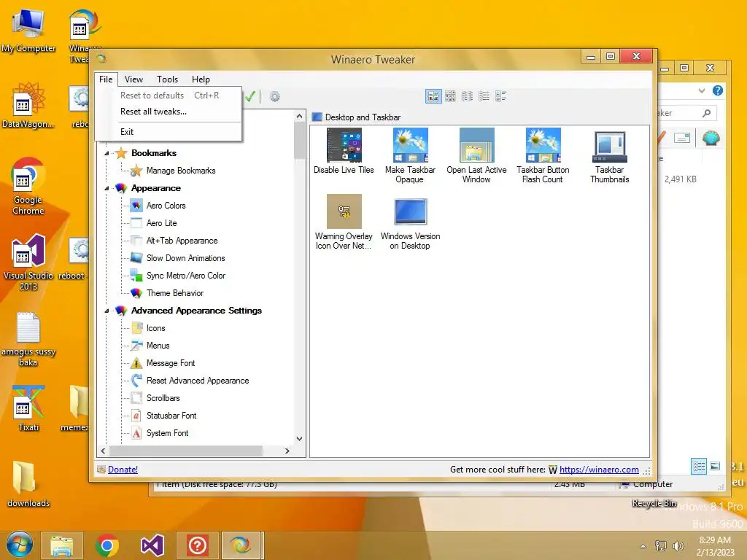This screenshot has height=560, width=747.
Task: Collapse the Bookmarks tree node
Action: tap(107, 153)
